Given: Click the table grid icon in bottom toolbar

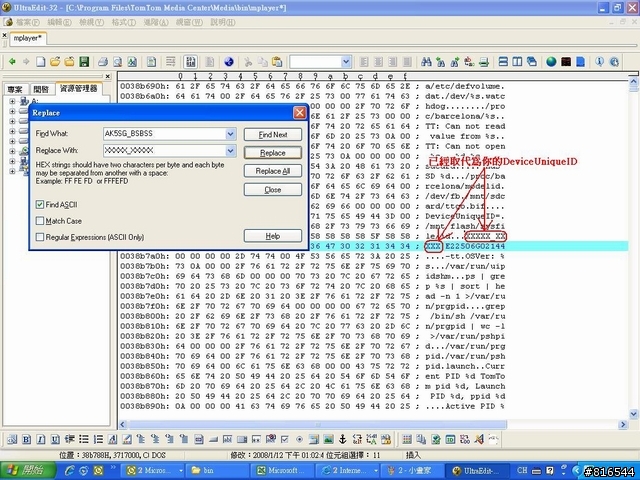Looking at the screenshot, I should tap(407, 439).
